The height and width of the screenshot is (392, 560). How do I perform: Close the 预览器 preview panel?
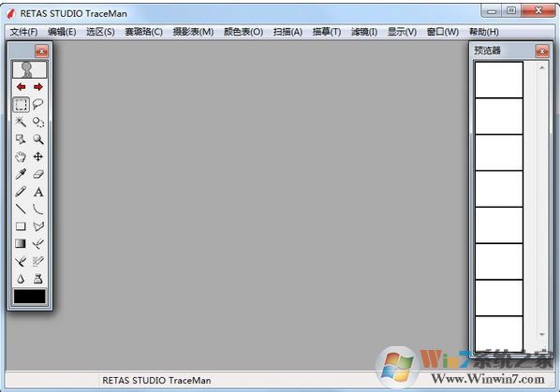click(x=542, y=51)
